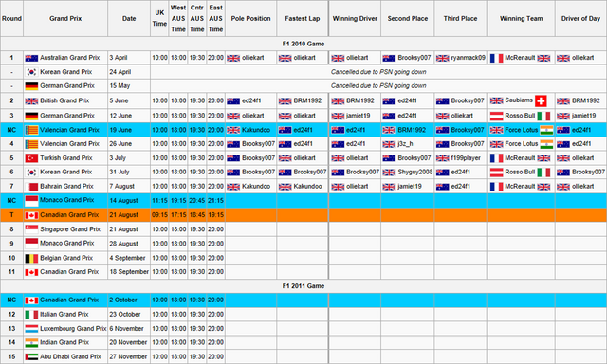Click the Indian flag after Force Lotus in round 4
Image resolution: width=607 pixels, height=364 pixels.
[546, 144]
